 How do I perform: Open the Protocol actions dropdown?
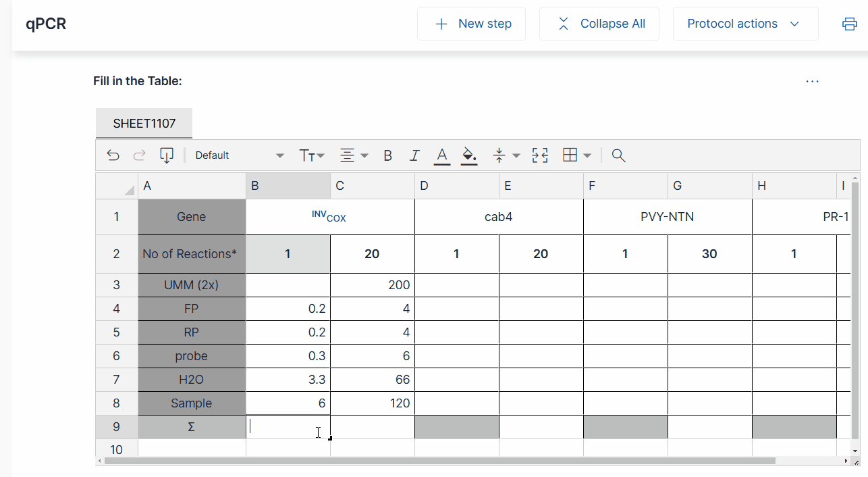point(745,23)
